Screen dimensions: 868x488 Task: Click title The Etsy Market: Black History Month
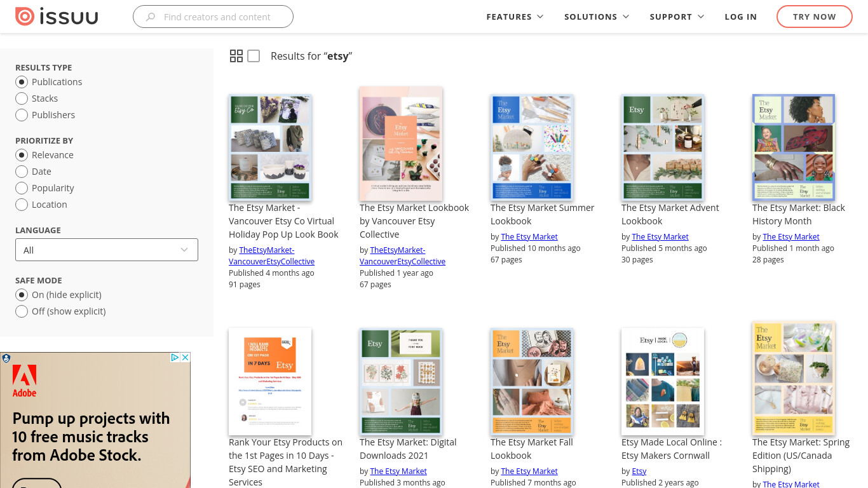tap(799, 215)
